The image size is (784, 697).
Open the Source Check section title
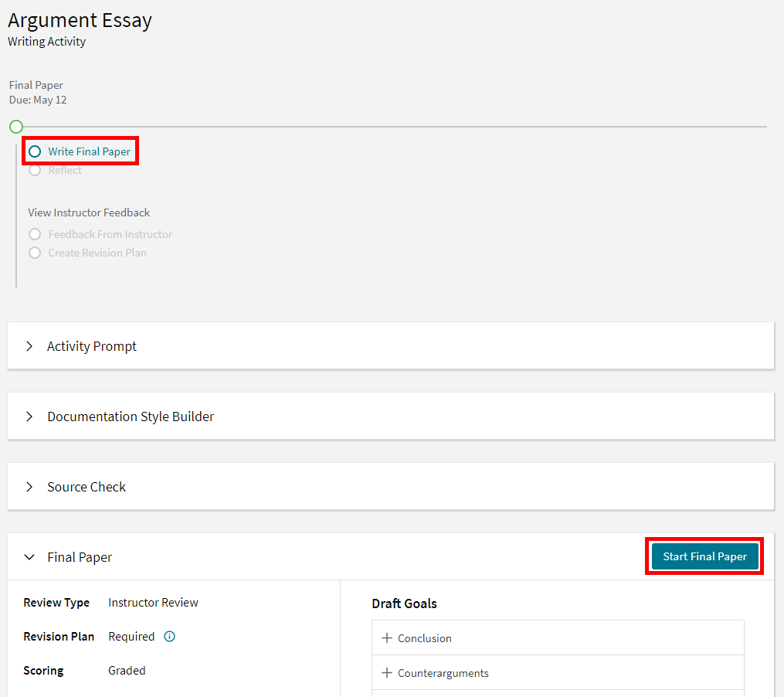87,487
